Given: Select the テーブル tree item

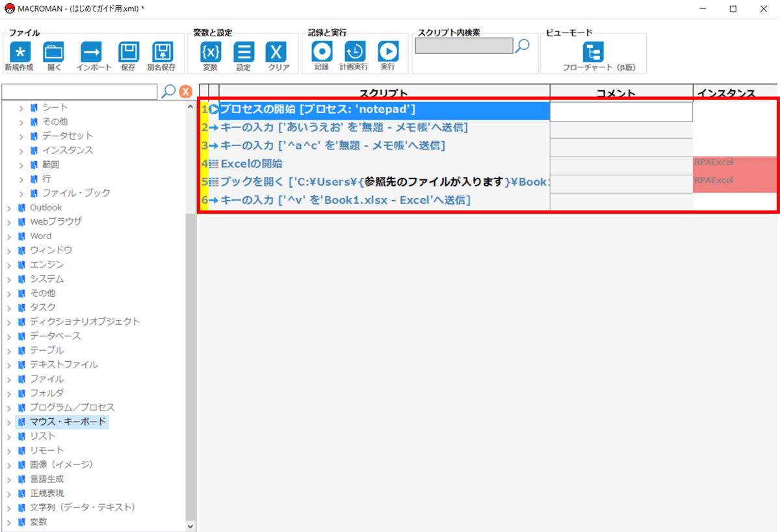Looking at the screenshot, I should [x=47, y=350].
